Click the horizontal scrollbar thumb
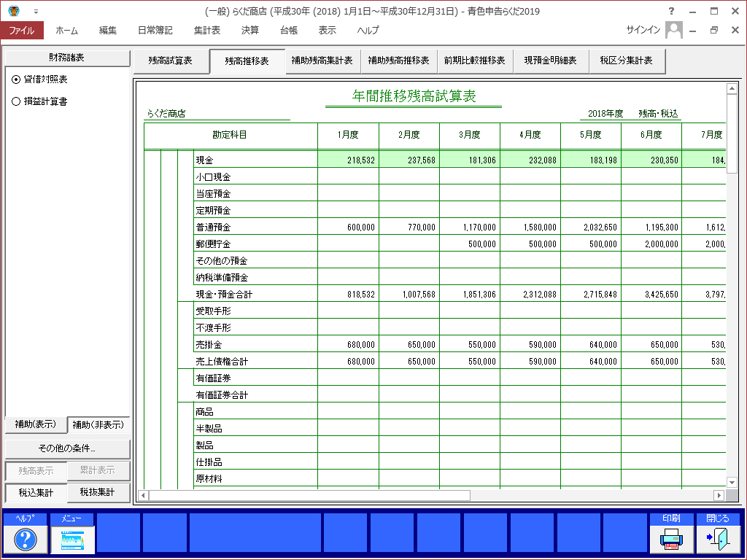The height and width of the screenshot is (560, 747). (x=309, y=495)
